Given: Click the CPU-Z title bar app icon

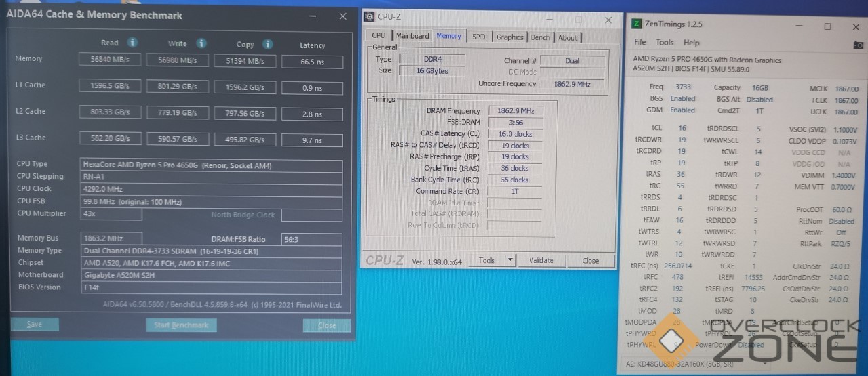Looking at the screenshot, I should click(369, 18).
